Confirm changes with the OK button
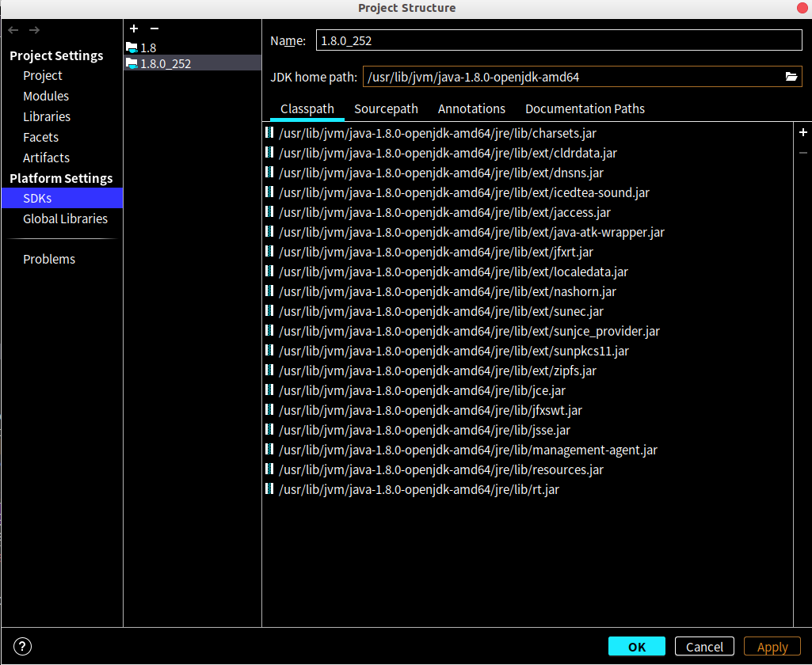This screenshot has width=812, height=665. tap(636, 646)
